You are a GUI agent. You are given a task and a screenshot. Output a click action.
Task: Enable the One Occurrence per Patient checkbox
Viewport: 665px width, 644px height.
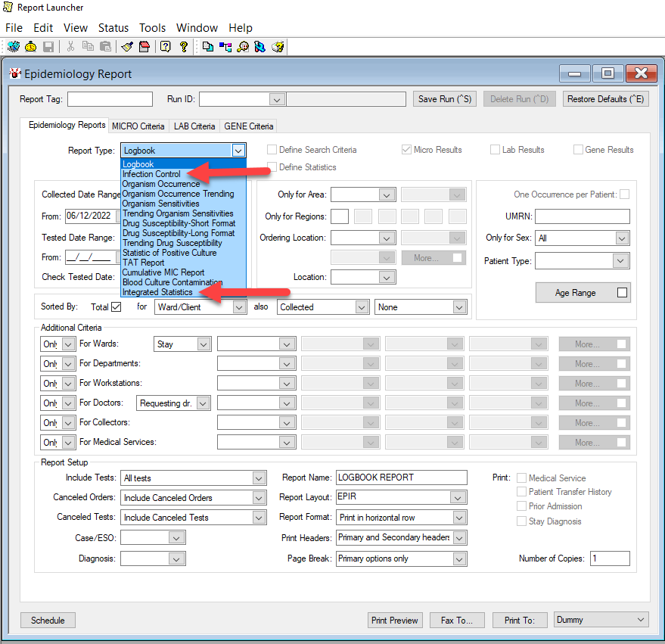point(624,194)
